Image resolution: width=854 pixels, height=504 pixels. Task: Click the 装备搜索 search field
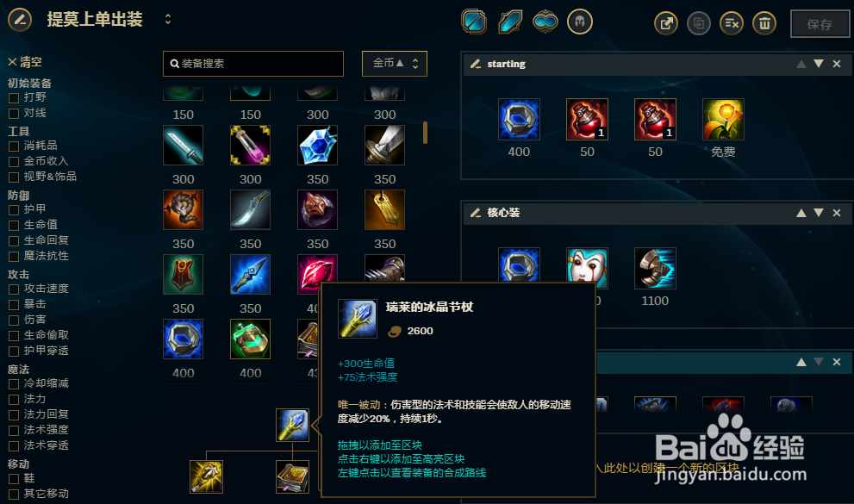point(253,64)
